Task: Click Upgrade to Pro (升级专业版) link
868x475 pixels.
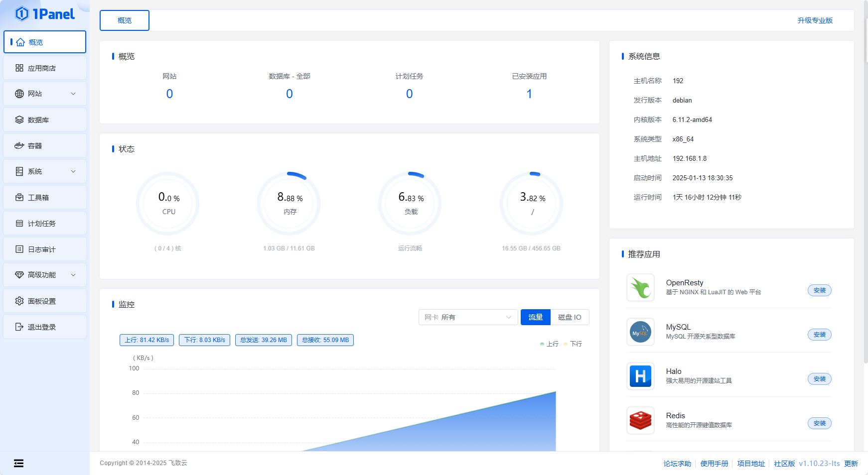Action: [815, 20]
